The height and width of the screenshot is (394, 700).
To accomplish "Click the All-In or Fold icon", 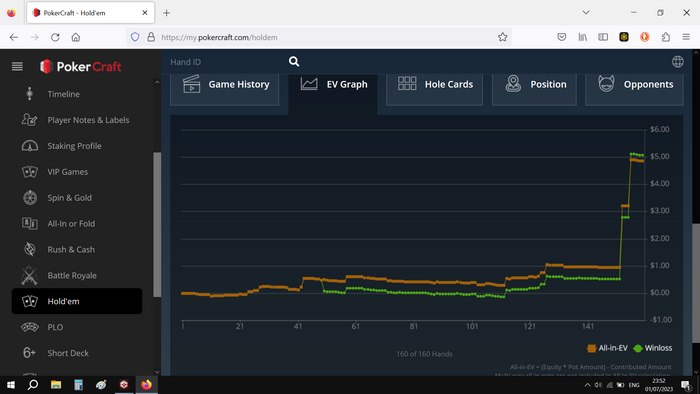I will (x=29, y=223).
